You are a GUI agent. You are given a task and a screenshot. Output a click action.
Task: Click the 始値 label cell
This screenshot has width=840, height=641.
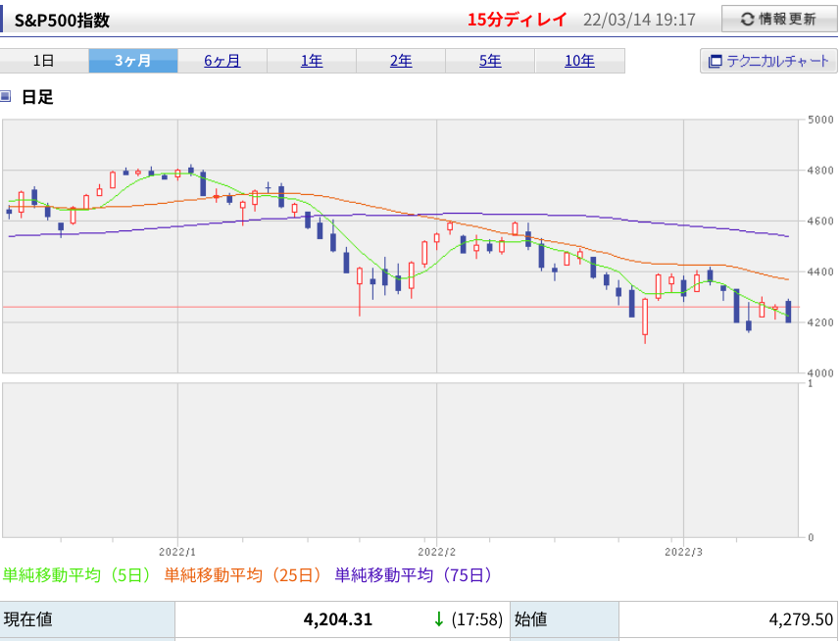tap(565, 619)
